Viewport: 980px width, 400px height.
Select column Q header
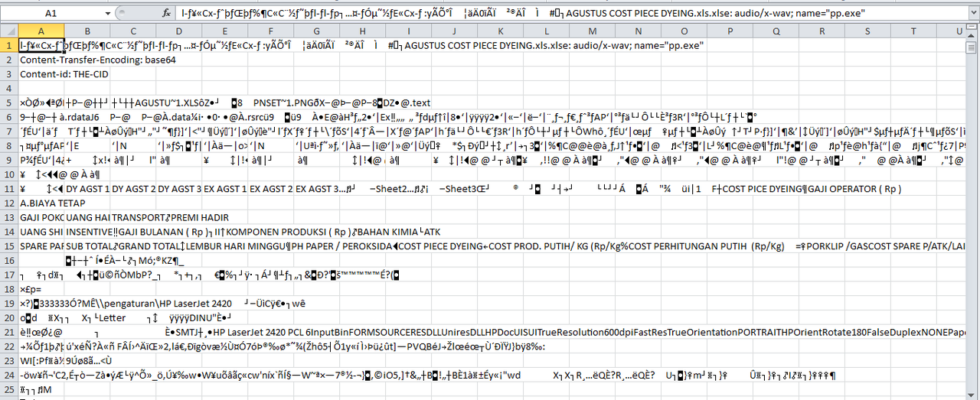(x=776, y=31)
